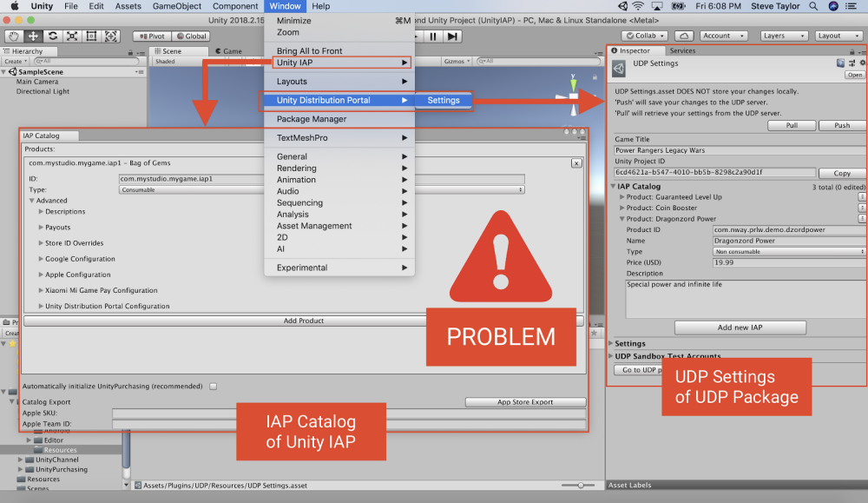Click the Pull button
The image size is (868, 503).
792,125
